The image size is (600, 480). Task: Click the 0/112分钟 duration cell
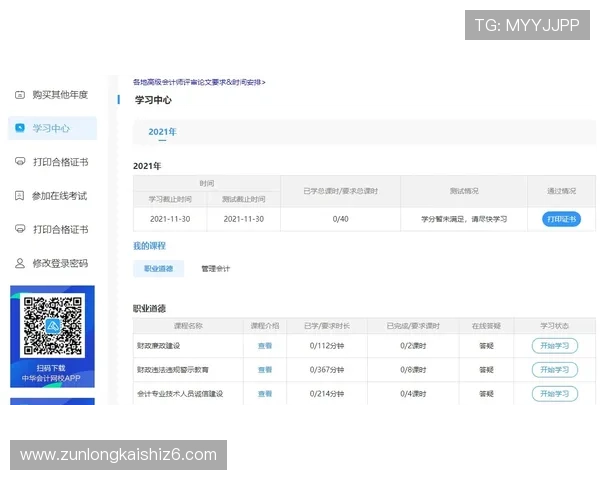(x=327, y=346)
